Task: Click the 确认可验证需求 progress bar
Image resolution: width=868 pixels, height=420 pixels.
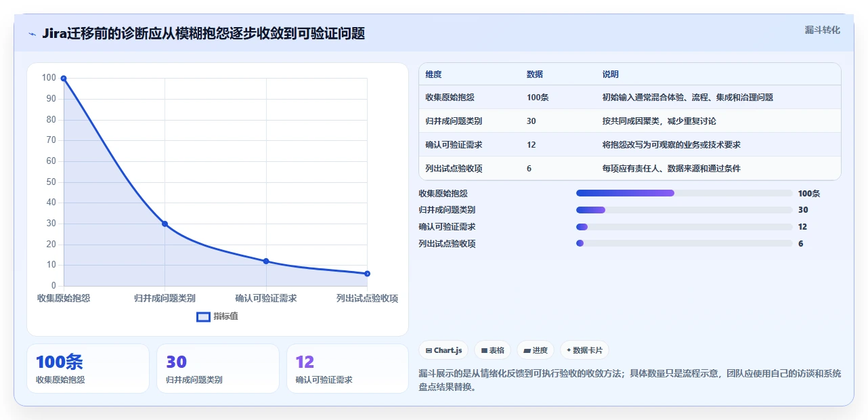Action: (684, 227)
